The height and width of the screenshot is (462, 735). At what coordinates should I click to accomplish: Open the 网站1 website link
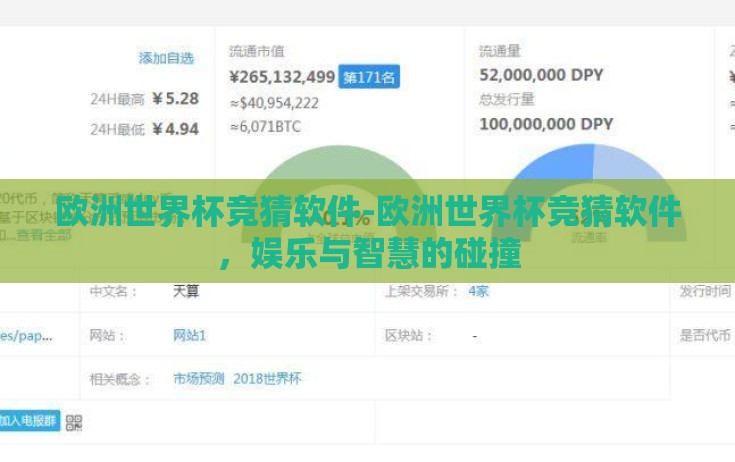[189, 335]
